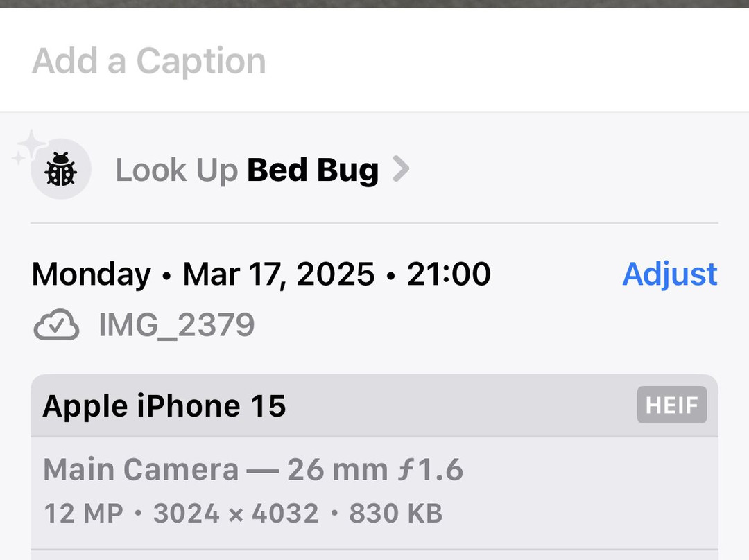Select the IMG_2379 filename
This screenshot has width=749, height=560.
[x=177, y=326]
